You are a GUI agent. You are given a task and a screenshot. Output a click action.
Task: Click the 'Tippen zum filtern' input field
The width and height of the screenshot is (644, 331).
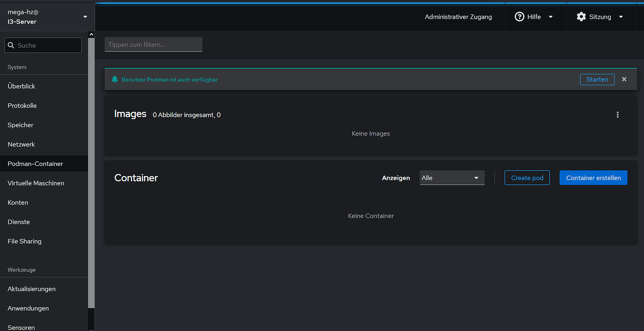(153, 44)
